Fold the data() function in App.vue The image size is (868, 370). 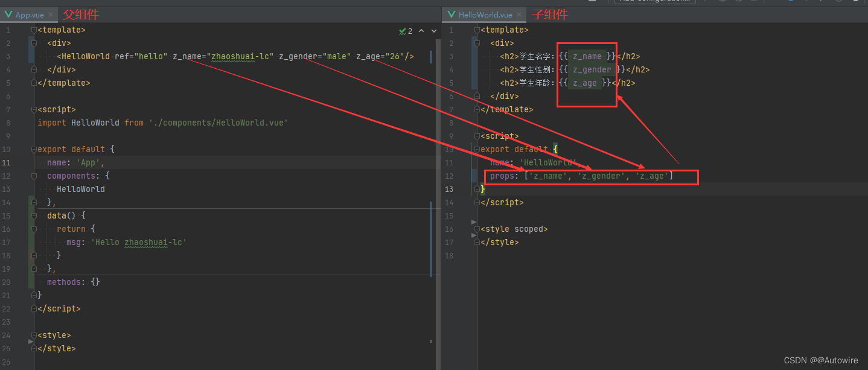[34, 215]
